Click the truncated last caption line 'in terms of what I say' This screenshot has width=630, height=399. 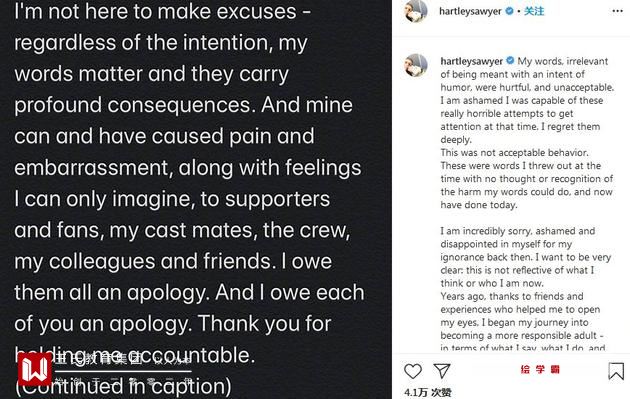523,348
